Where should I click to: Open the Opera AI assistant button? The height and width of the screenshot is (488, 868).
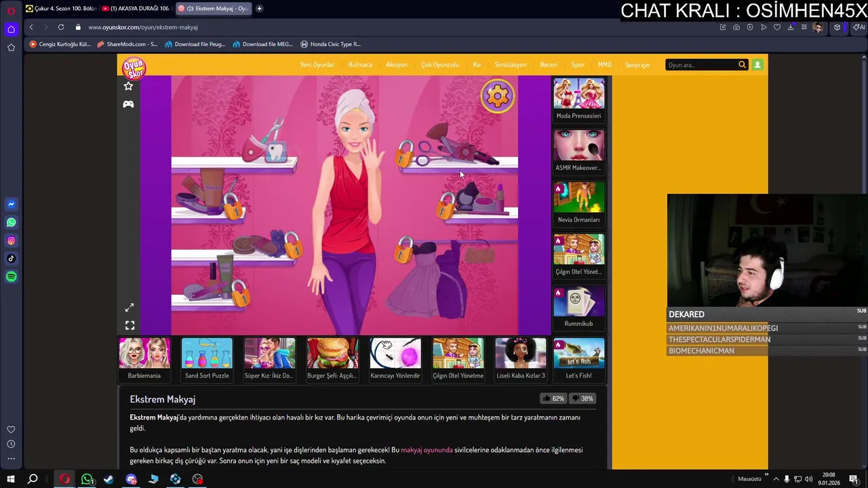coord(858,27)
